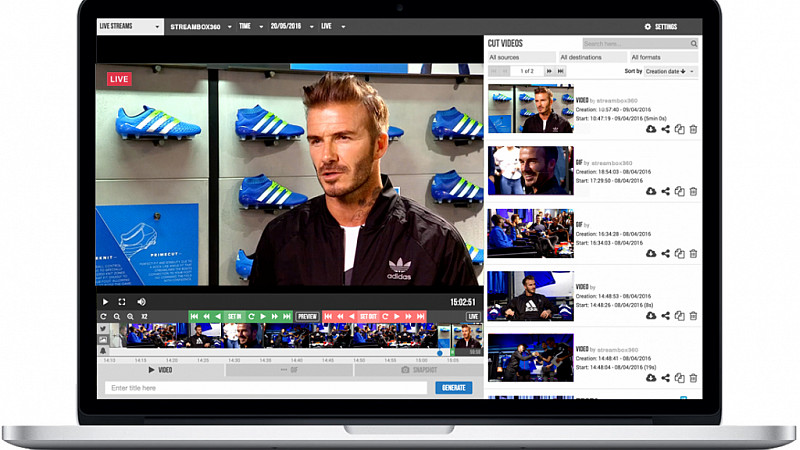Open the TIME dropdown in top bar
Image resolution: width=800 pixels, height=450 pixels.
tap(251, 27)
